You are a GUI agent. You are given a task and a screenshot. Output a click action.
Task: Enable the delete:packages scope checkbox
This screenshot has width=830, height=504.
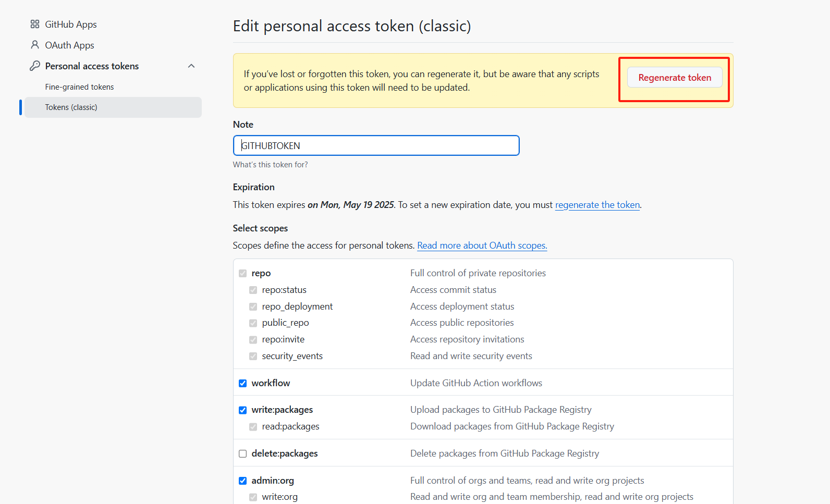pos(242,454)
